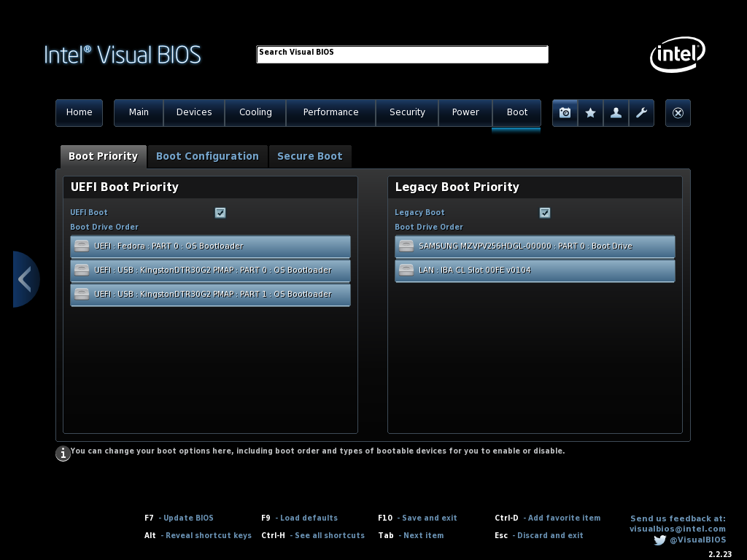Viewport: 747px width, 560px height.
Task: Click the Intel logo
Action: click(x=677, y=55)
